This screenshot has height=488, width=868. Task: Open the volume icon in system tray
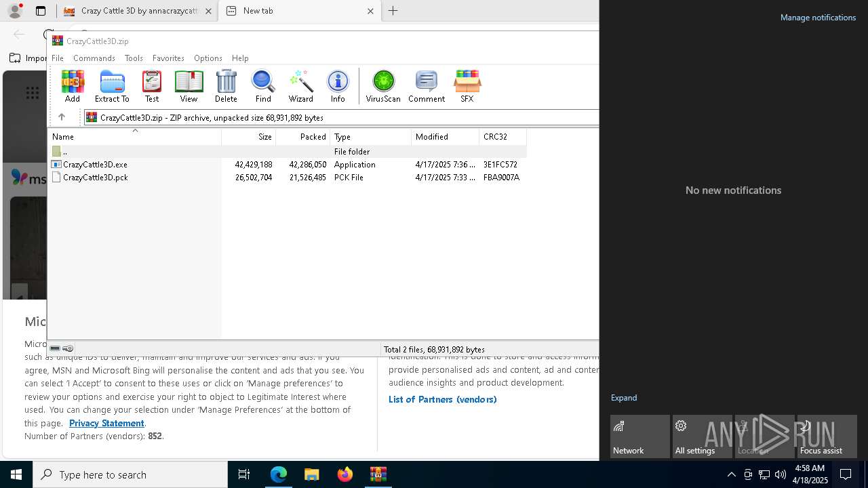781,474
